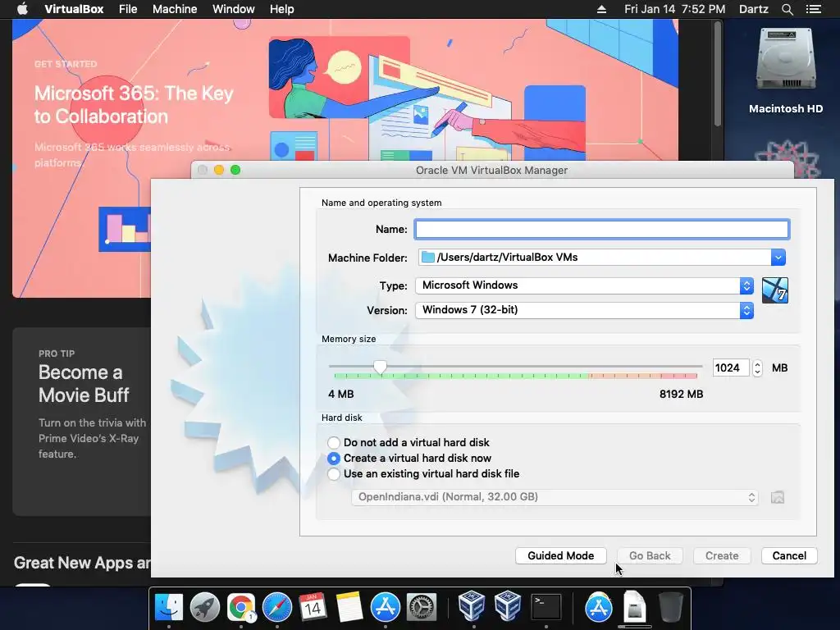840x630 pixels.
Task: Click the Go Back button
Action: click(x=650, y=556)
